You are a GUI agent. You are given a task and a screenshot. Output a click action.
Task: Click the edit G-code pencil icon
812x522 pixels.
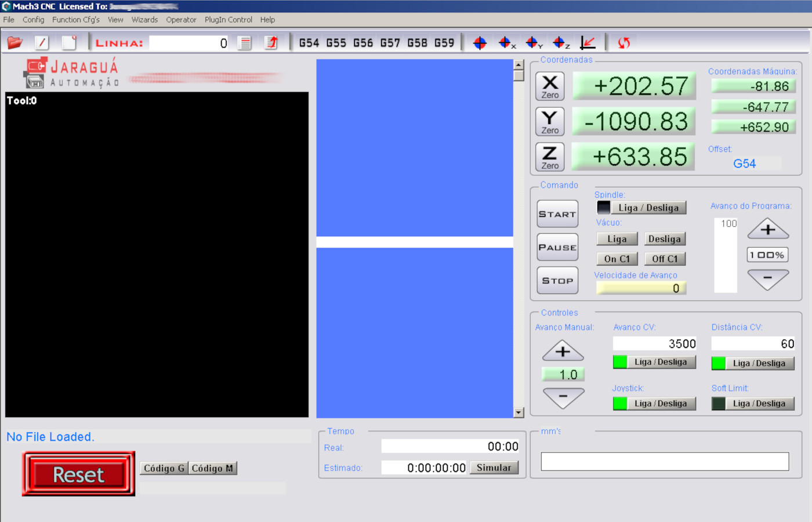[42, 43]
